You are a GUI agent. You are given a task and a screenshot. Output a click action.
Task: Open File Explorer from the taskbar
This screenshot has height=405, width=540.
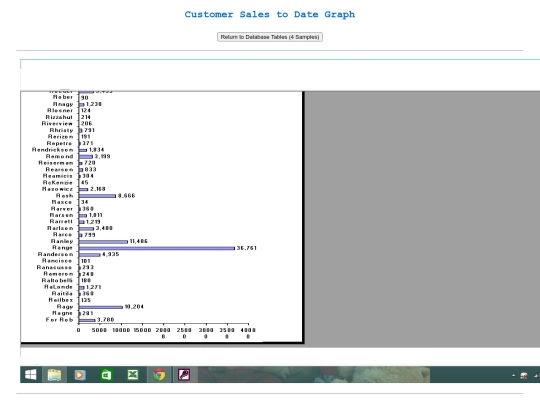pyautogui.click(x=54, y=374)
